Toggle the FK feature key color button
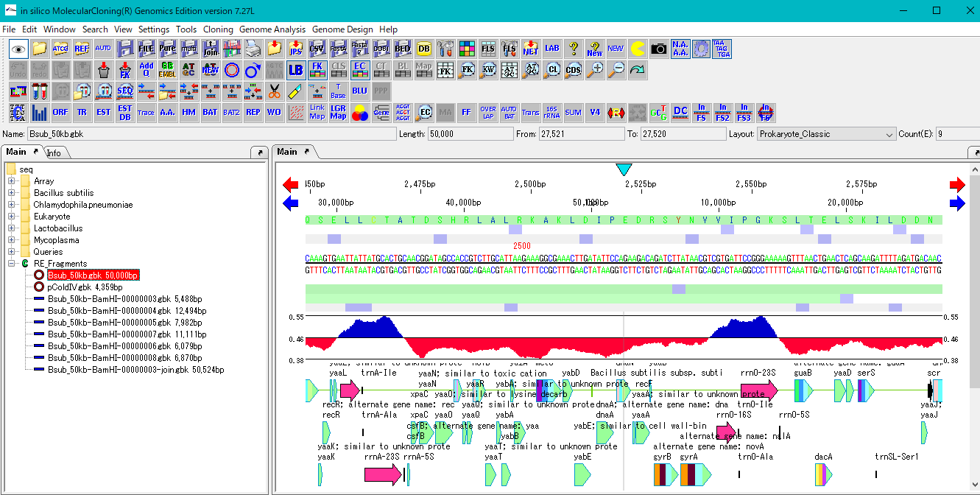Image resolution: width=980 pixels, height=495 pixels. [317, 70]
